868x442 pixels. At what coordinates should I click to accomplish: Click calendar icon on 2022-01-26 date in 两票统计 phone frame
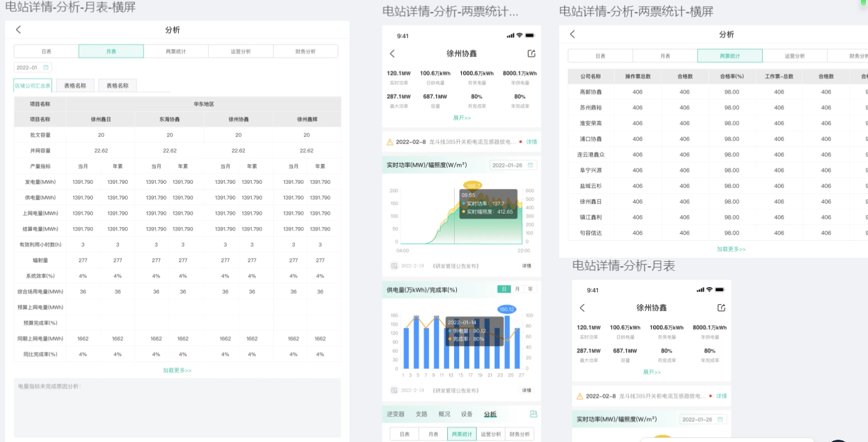(530, 165)
